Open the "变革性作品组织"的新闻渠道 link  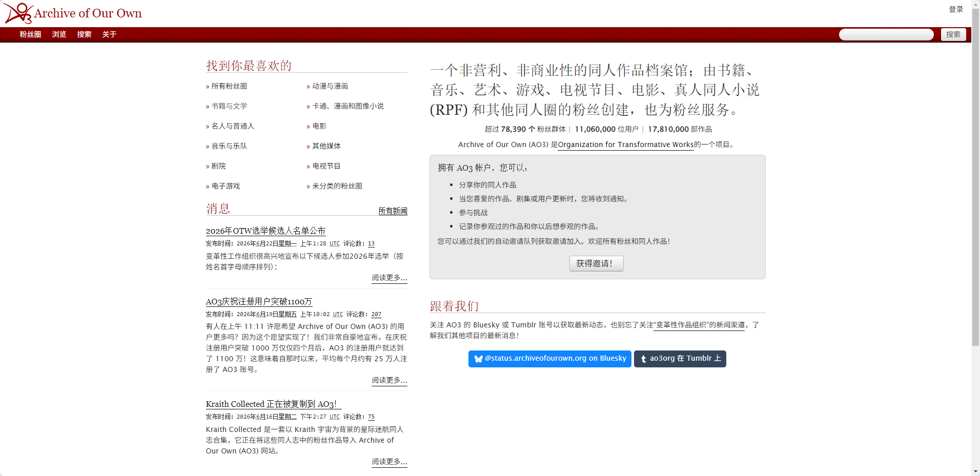click(699, 325)
